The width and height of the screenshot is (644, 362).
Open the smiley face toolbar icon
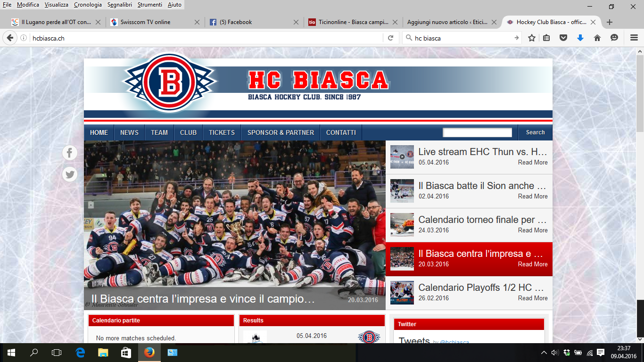pos(614,38)
